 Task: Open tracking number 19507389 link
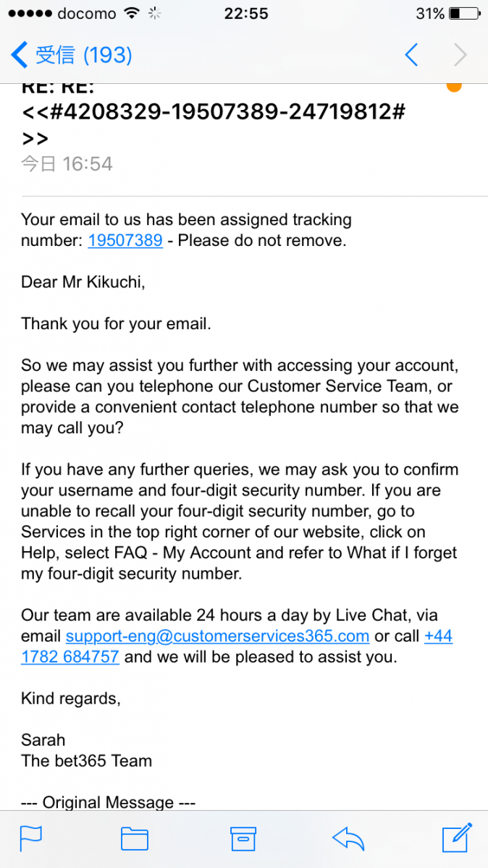pos(125,240)
